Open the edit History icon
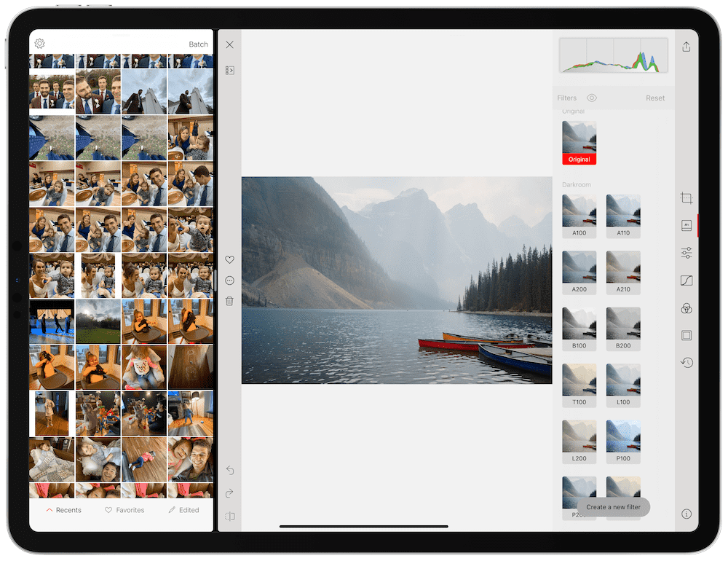728x561 pixels. click(687, 362)
